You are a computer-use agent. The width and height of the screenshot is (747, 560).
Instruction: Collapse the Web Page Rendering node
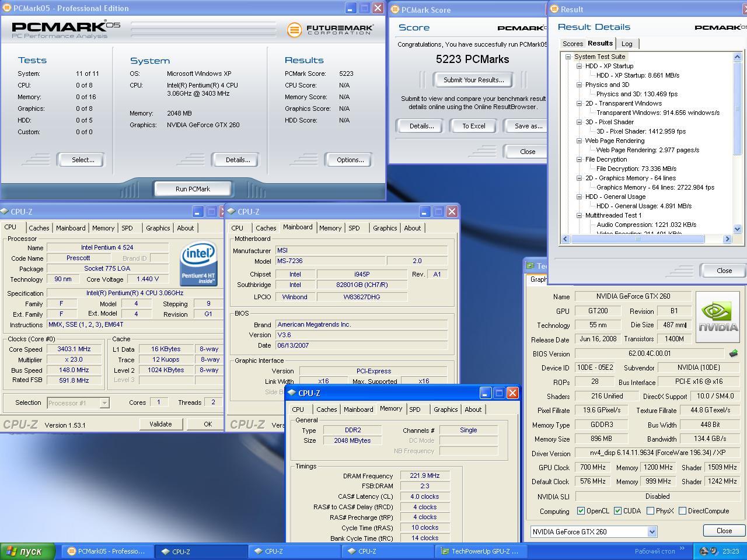579,141
